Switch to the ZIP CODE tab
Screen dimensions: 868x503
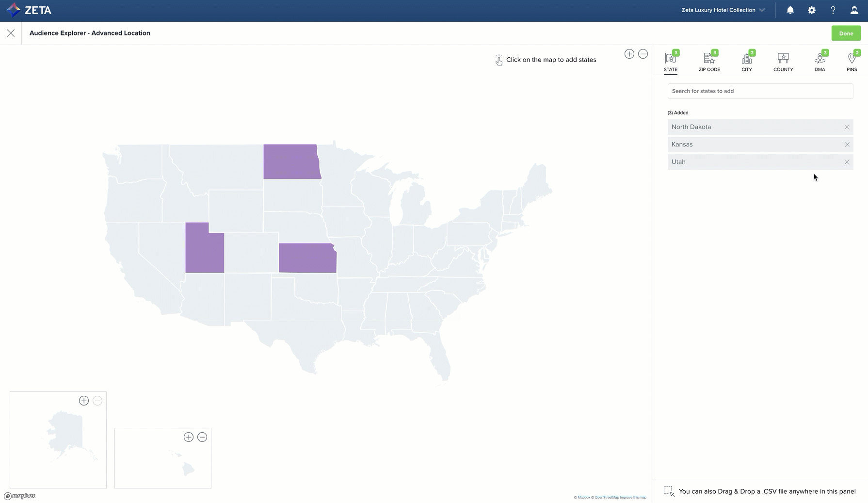709,62
